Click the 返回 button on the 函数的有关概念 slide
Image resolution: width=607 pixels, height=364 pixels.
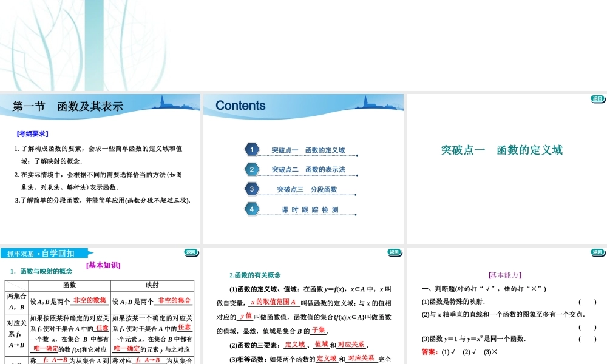click(393, 252)
